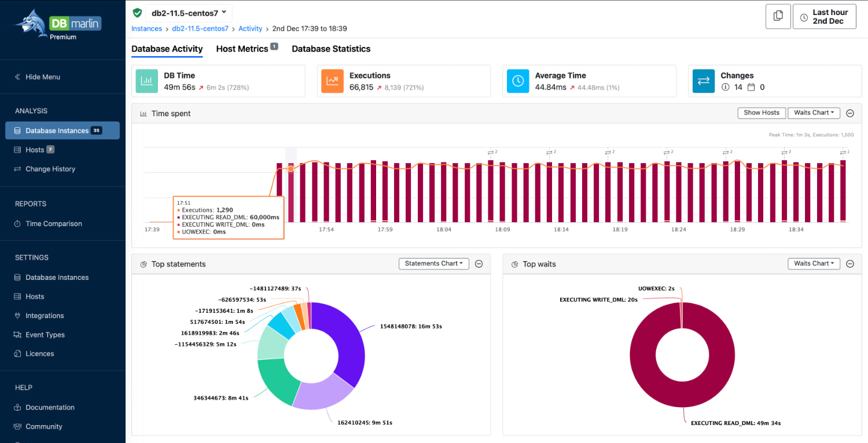Click the 346344673: 8m 41s label
868x443 pixels.
pyautogui.click(x=221, y=398)
